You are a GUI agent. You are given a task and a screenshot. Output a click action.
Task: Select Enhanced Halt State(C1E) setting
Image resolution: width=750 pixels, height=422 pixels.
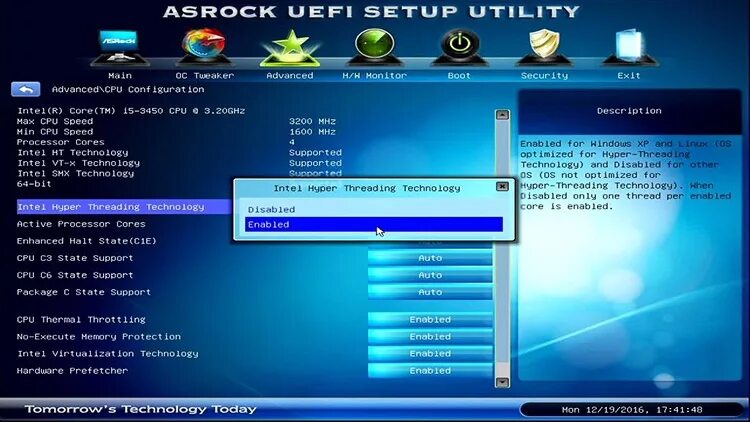point(87,241)
